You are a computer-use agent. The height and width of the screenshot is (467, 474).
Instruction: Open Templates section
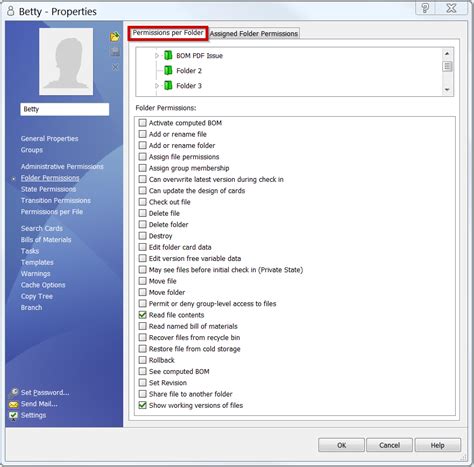(x=37, y=262)
